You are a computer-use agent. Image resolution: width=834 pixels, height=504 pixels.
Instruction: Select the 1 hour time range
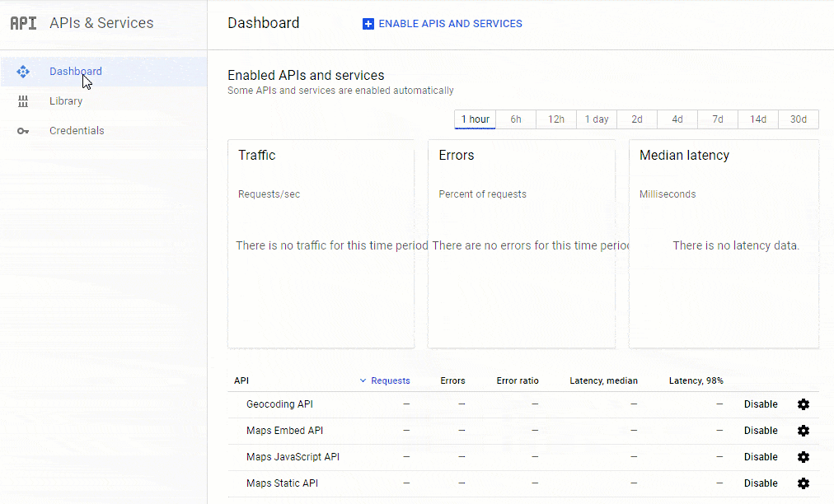475,119
